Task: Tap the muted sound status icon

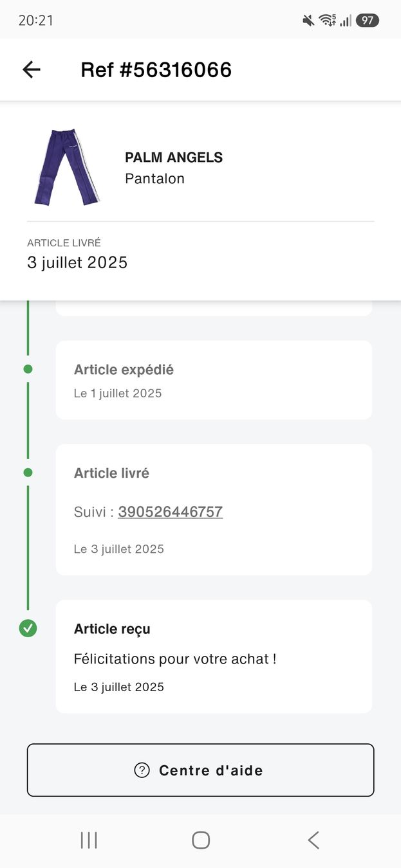Action: tap(308, 21)
